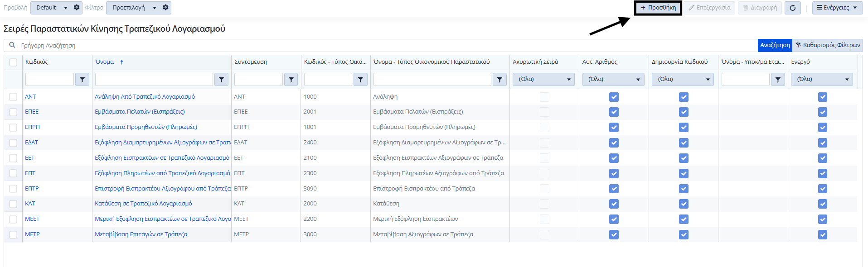Toggle Αυτ. Αριθμός checkbox in ΕΠΤ row
This screenshot has width=868, height=267.
[x=614, y=173]
